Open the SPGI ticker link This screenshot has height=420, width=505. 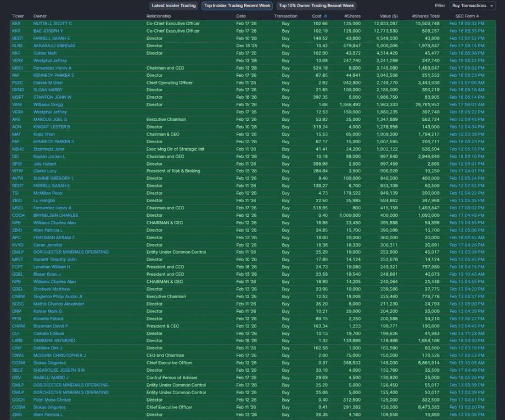point(17,164)
